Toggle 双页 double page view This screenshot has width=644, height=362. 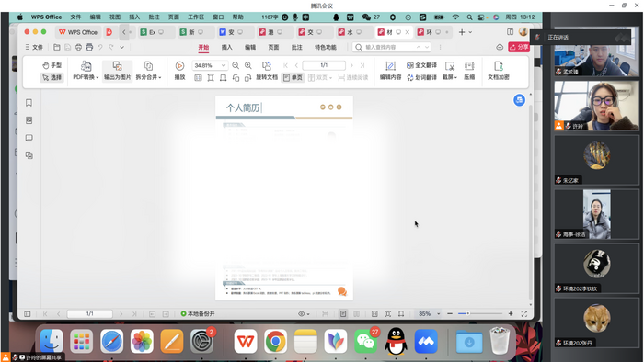click(319, 77)
